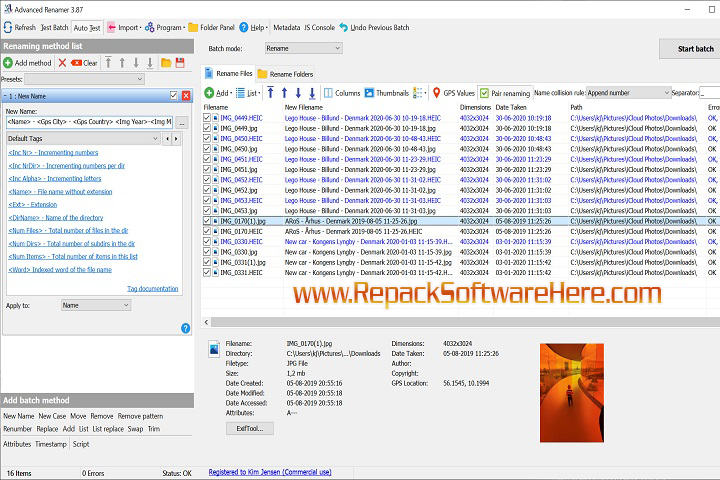The width and height of the screenshot is (720, 480).
Task: Open the Columns settings
Action: point(342,93)
